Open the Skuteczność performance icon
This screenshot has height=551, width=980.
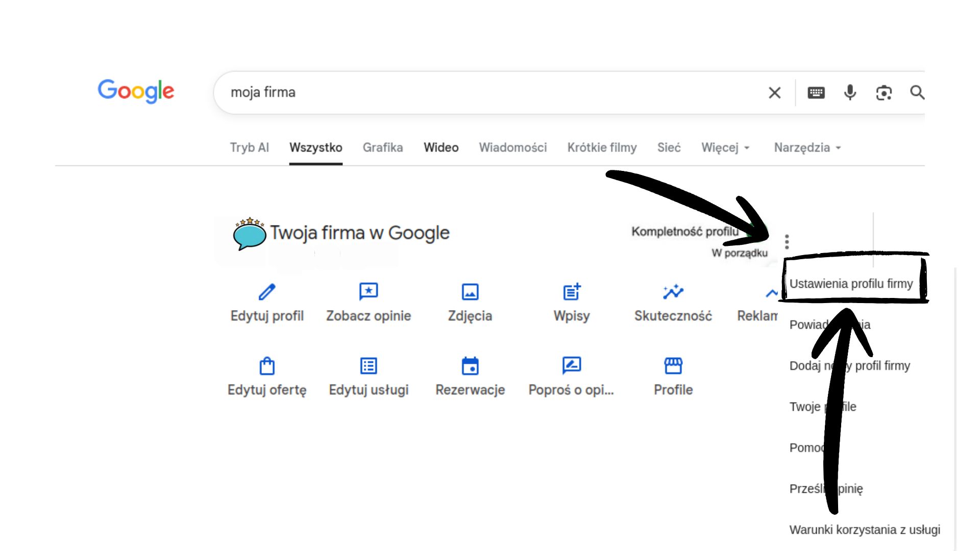click(x=673, y=292)
